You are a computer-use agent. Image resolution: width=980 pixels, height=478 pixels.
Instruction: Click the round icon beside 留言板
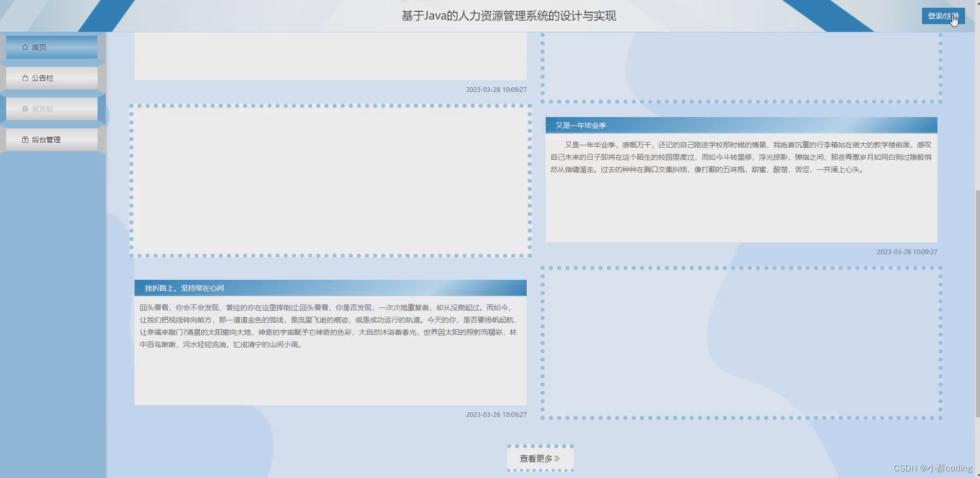coord(25,109)
